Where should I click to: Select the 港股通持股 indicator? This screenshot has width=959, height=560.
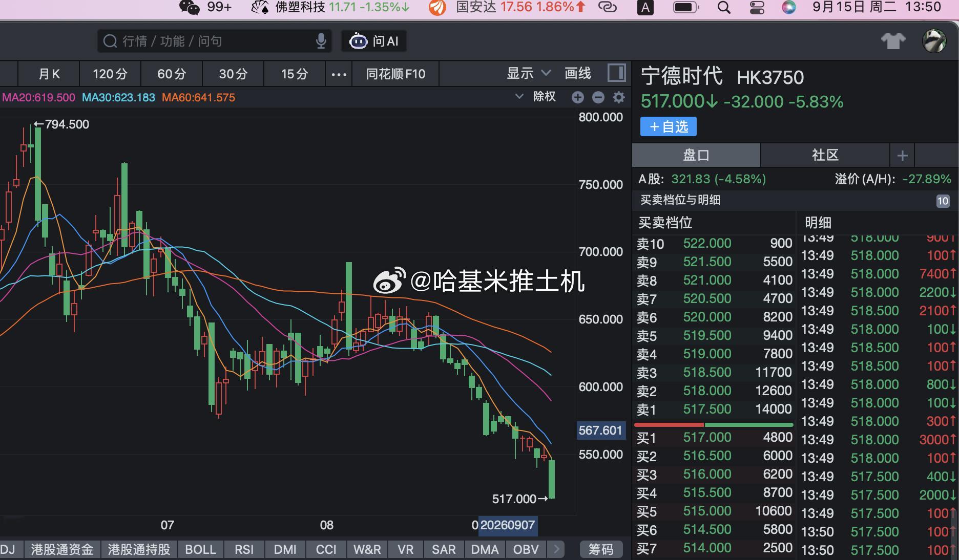tap(139, 550)
